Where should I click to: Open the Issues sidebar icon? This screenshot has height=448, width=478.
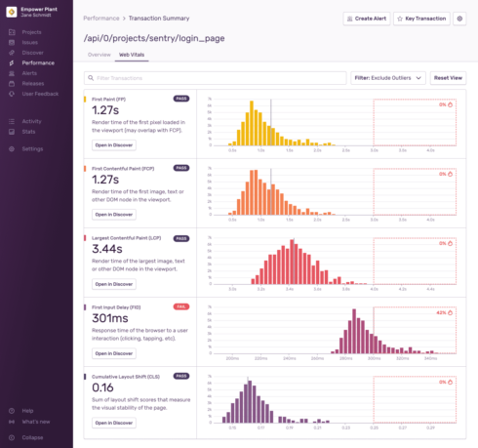12,42
